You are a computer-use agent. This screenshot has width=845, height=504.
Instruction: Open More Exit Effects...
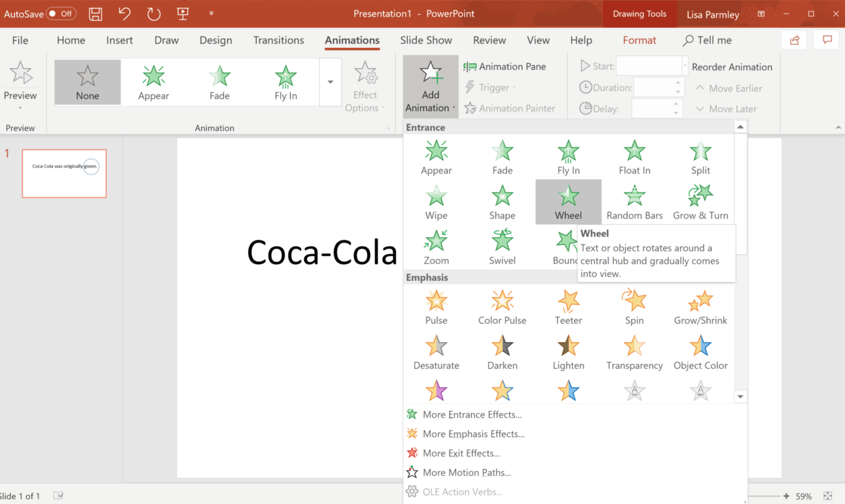click(575, 453)
